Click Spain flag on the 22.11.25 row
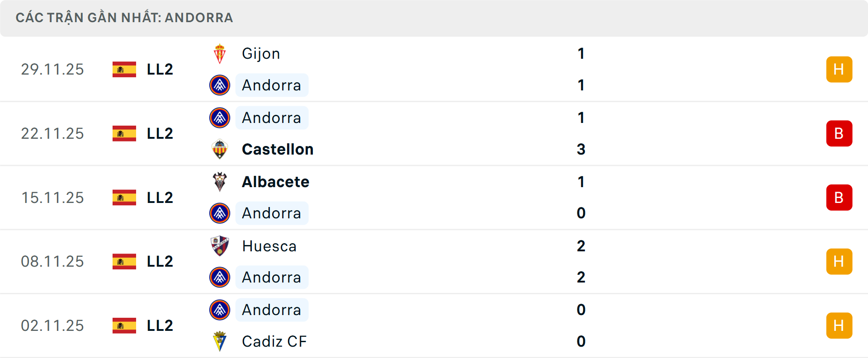 [x=124, y=133]
